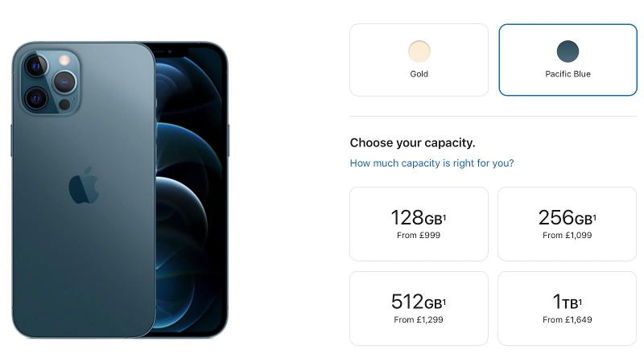Select the Gold colour swatch circle
Viewport: 644px width, 362px height.
coord(419,51)
